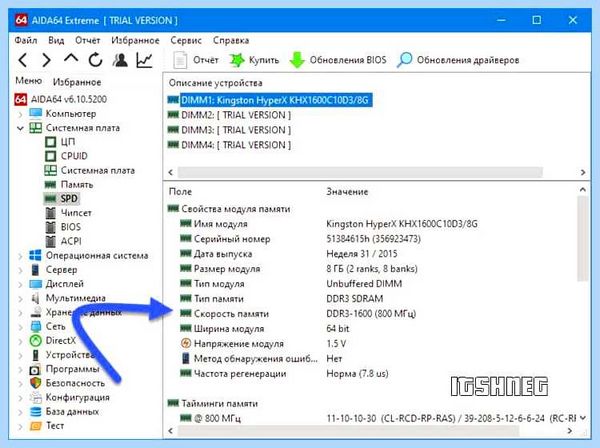Click the Значение column header
Viewport: 600px width, 448px height.
pos(347,192)
